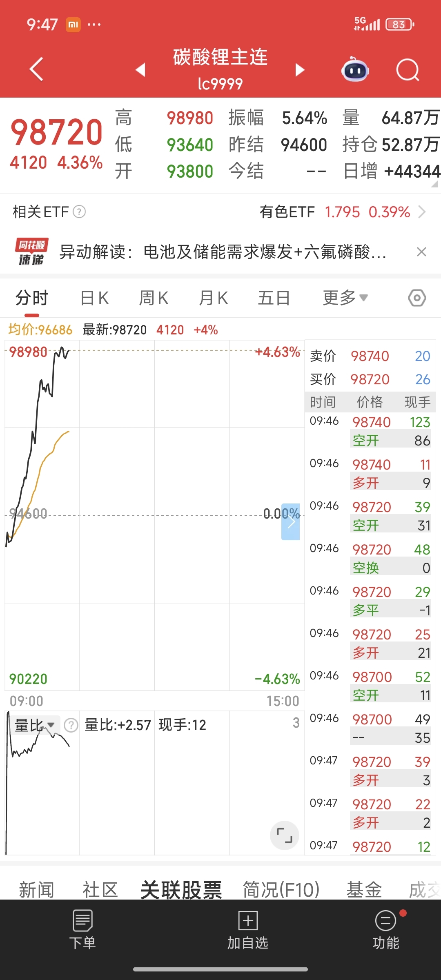Select the 简况(F10) tab
Viewport: 441px width, 980px height.
click(281, 889)
